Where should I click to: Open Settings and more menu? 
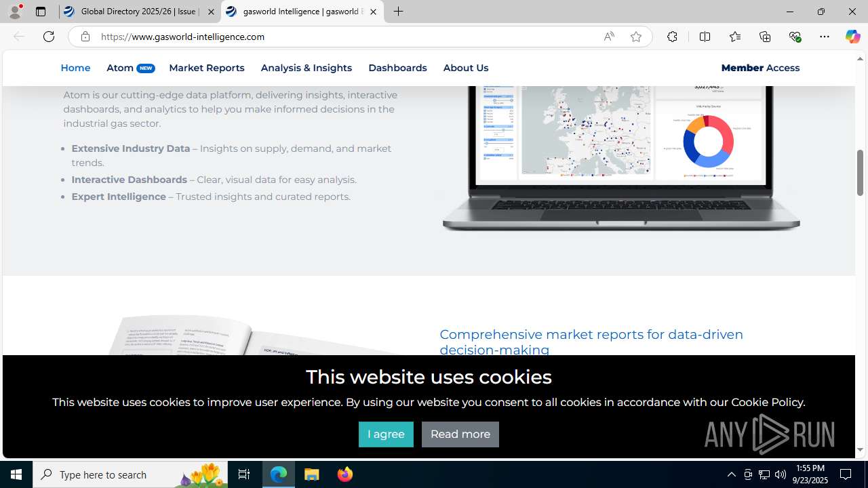click(825, 37)
